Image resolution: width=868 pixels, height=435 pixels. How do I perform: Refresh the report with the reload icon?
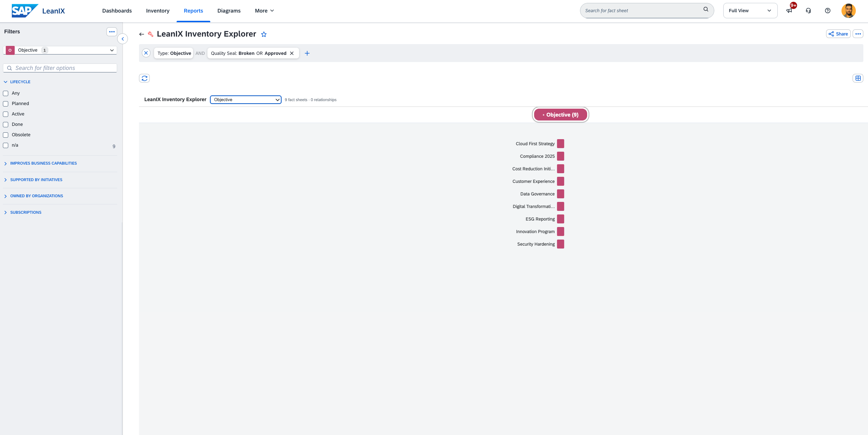click(144, 78)
